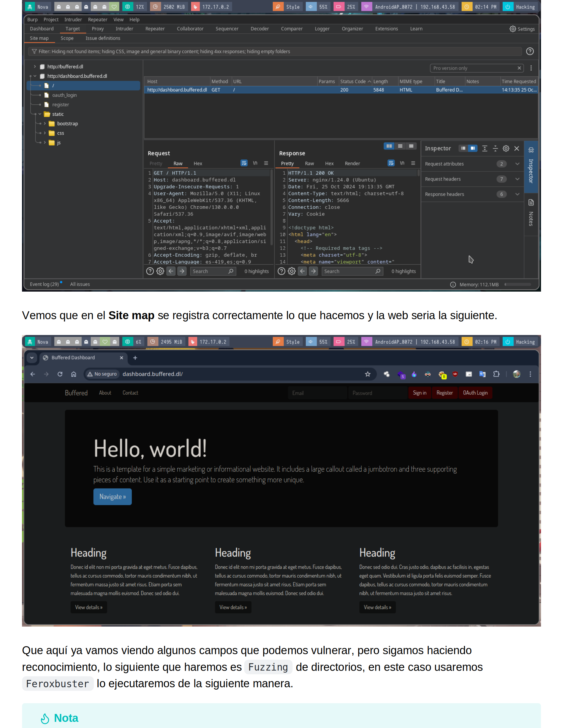This screenshot has width=563, height=728.
Task: Open Inspector settings gear
Action: 506,148
